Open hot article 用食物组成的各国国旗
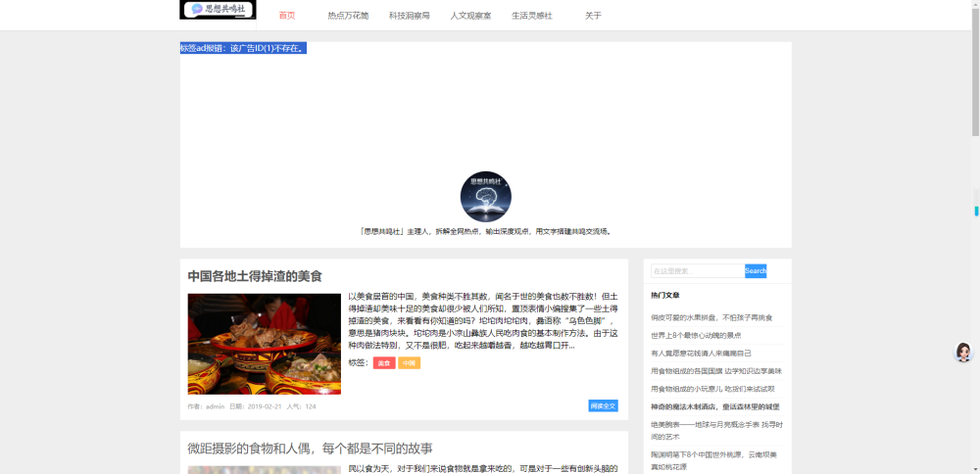 point(716,371)
